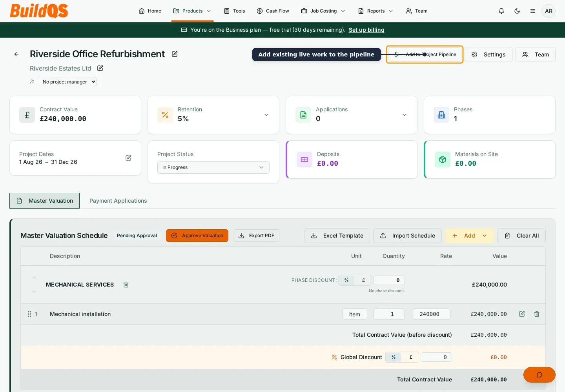565x392 pixels.
Task: Click the Contract Value pound icon
Action: coord(27,115)
